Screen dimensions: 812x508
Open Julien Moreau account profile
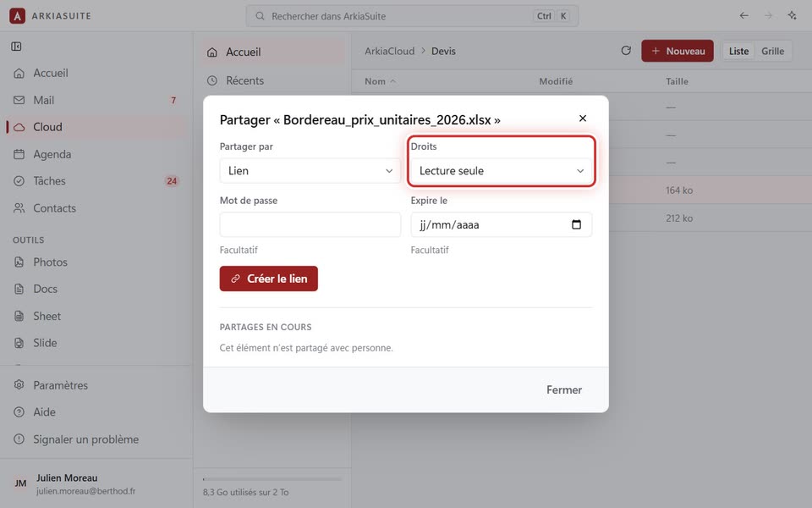[96, 483]
